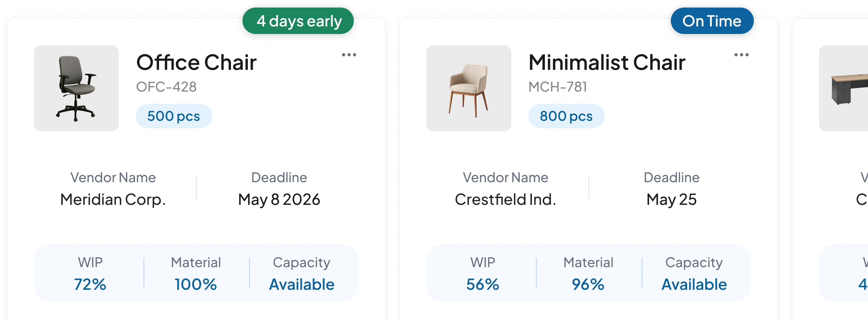This screenshot has height=320, width=868.
Task: Select the '500 pcs' quantity pill
Action: (174, 116)
